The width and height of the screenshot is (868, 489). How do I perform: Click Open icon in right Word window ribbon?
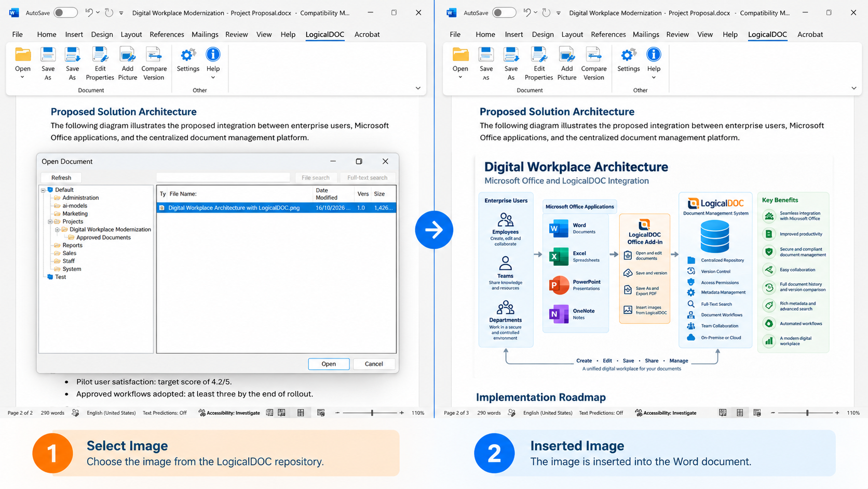point(460,55)
